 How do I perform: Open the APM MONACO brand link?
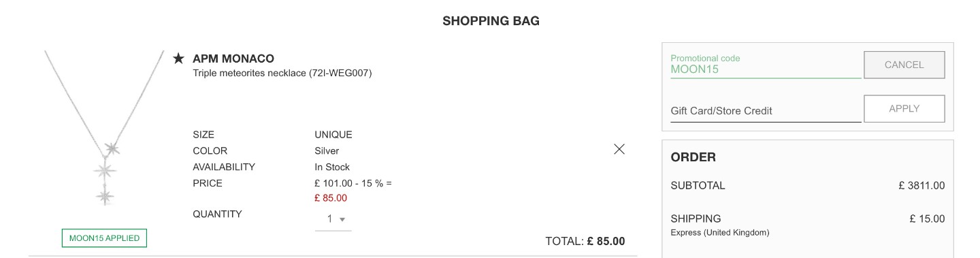pyautogui.click(x=233, y=59)
